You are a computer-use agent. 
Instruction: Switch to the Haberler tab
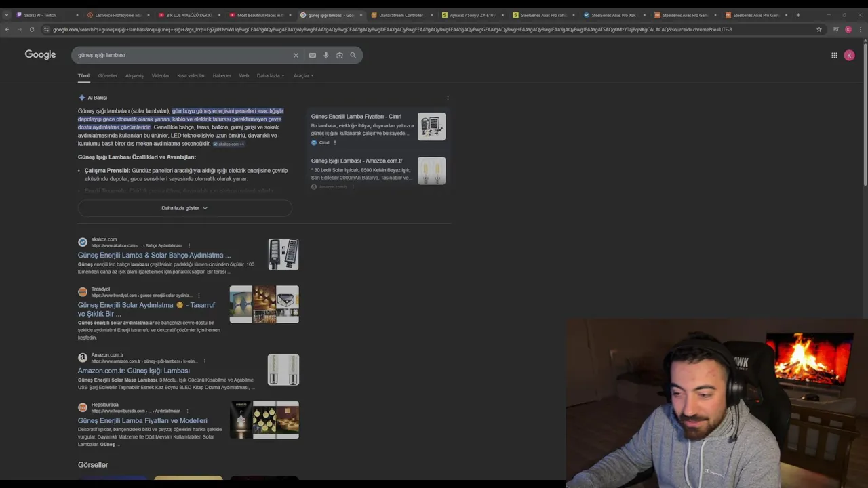[222, 75]
